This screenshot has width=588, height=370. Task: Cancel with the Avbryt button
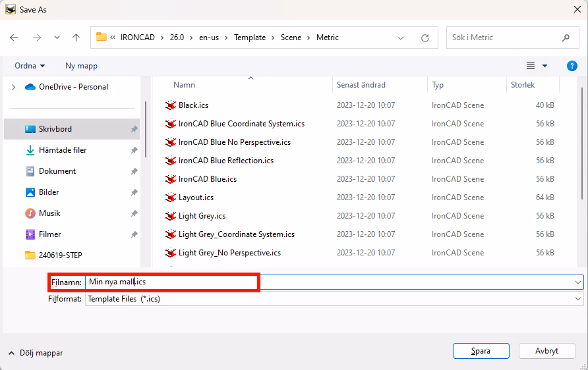pyautogui.click(x=546, y=351)
